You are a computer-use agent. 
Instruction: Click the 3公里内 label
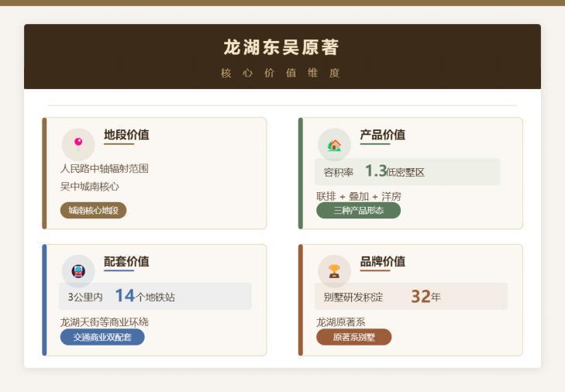click(x=85, y=297)
